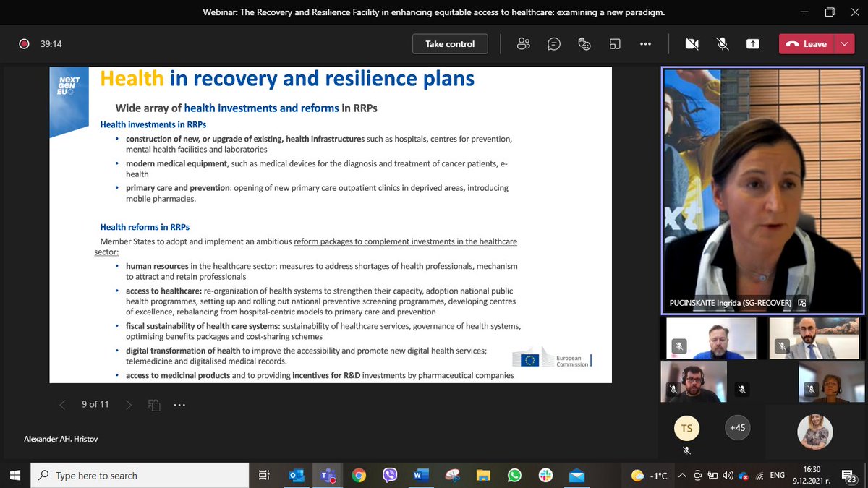Open More actions ellipsis in meeting toolbar
The width and height of the screenshot is (868, 488).
(645, 44)
